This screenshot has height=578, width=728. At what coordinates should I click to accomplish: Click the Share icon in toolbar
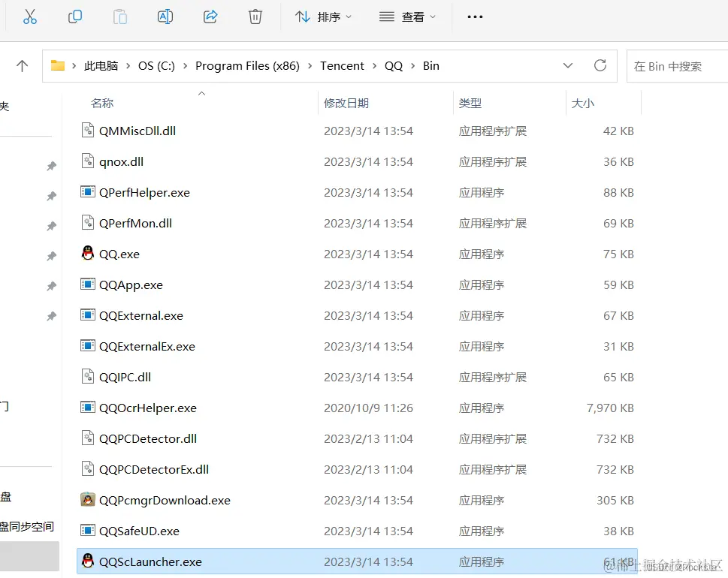[x=210, y=17]
